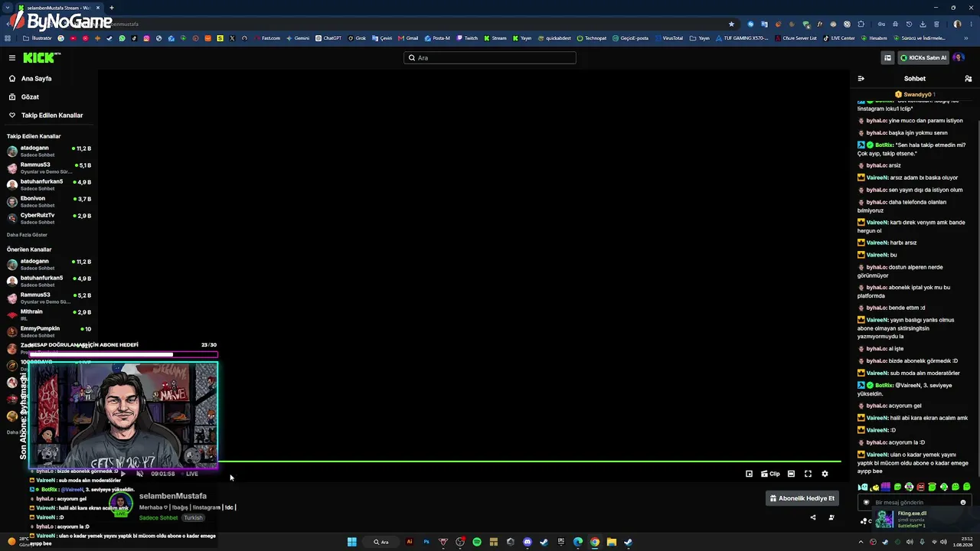Open recommended channel Mithrain
Viewport: 980px width, 551px height.
[x=48, y=315]
